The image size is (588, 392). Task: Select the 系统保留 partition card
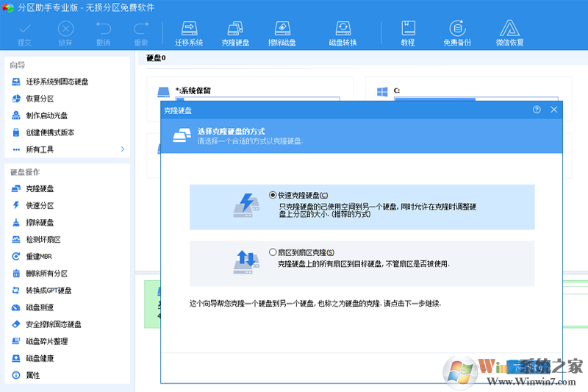tap(250, 89)
